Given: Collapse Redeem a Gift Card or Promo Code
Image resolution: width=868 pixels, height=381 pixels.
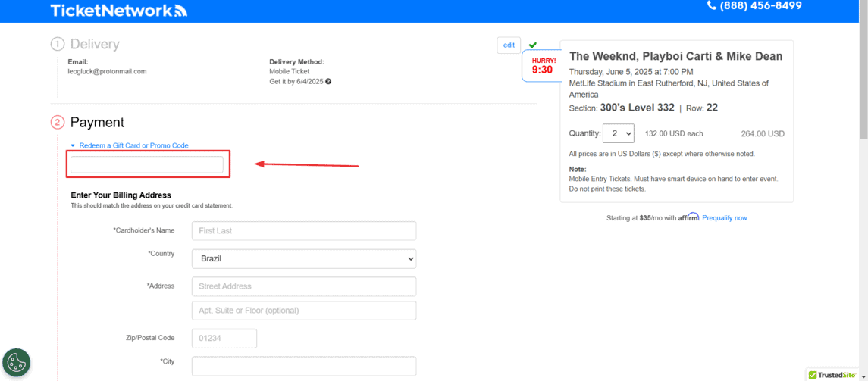Looking at the screenshot, I should pyautogui.click(x=130, y=145).
